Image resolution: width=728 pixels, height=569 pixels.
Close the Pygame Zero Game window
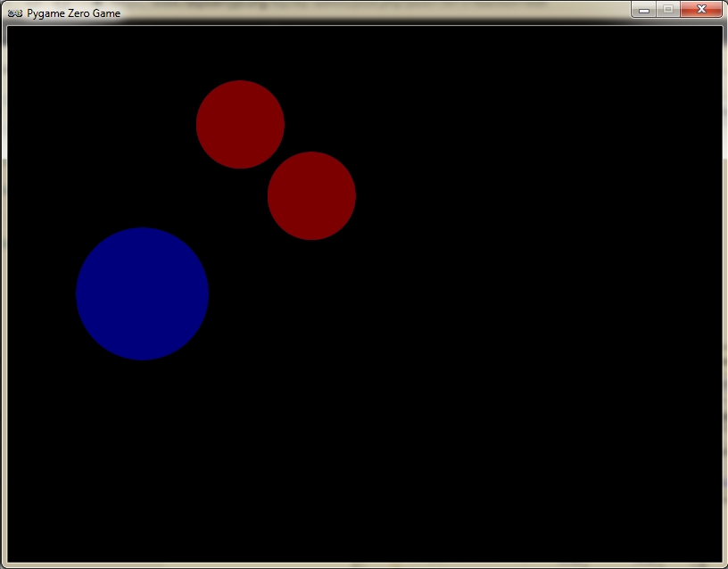pos(700,10)
